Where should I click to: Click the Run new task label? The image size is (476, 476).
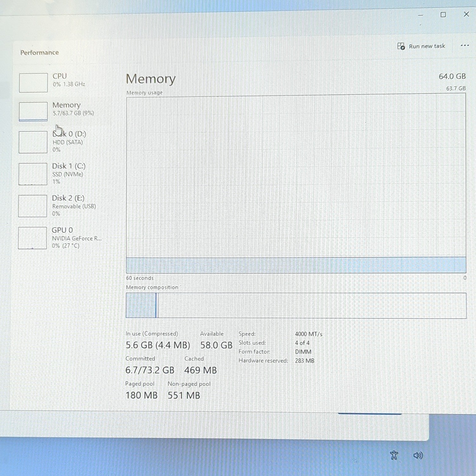click(x=427, y=46)
